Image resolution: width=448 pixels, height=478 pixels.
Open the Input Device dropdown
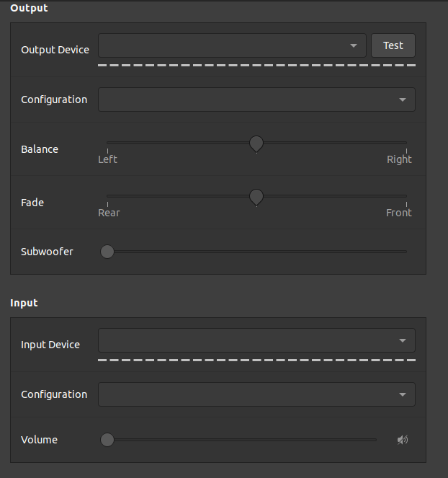(x=256, y=340)
